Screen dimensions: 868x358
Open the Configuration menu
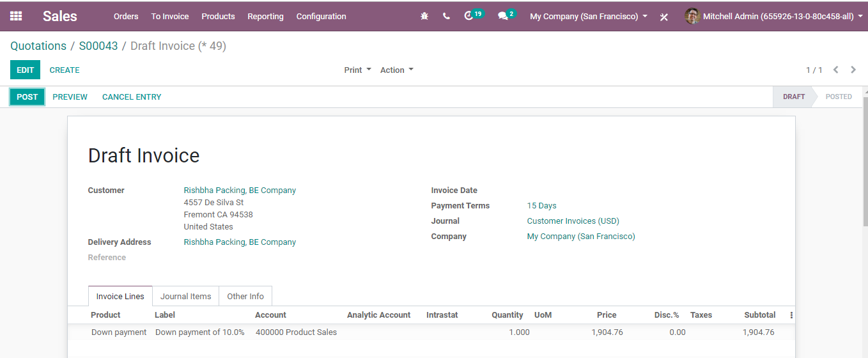[322, 16]
